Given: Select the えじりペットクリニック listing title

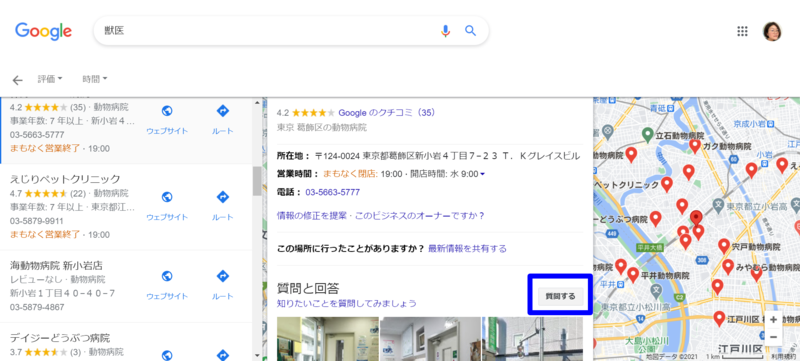Looking at the screenshot, I should coord(65,179).
